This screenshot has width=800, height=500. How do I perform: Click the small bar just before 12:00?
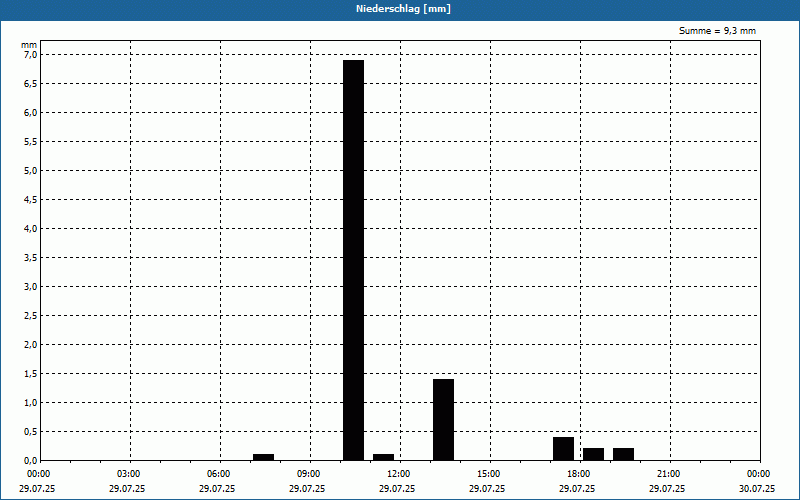[383, 457]
